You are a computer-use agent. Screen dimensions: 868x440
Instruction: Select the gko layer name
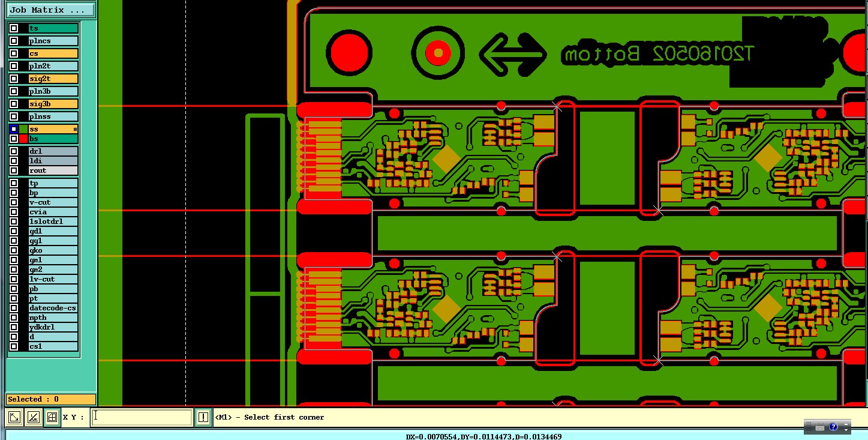[53, 250]
